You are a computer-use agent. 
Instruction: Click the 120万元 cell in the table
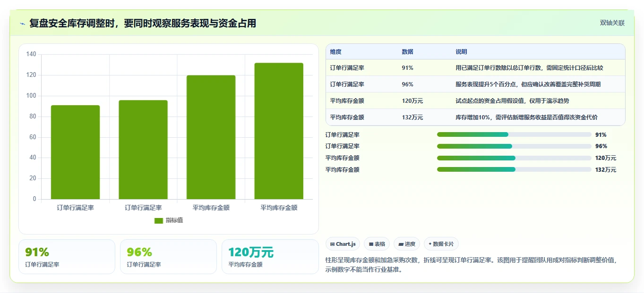(x=412, y=101)
